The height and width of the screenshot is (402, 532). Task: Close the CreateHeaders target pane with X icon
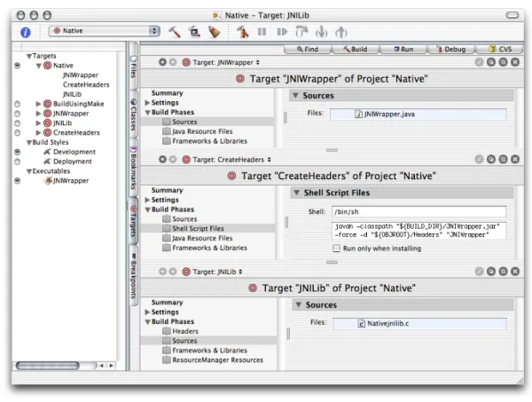tap(515, 159)
